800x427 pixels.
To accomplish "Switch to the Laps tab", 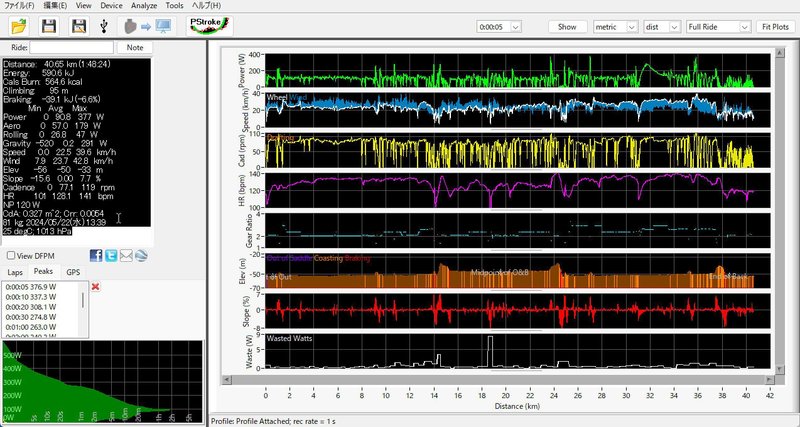I will point(15,272).
